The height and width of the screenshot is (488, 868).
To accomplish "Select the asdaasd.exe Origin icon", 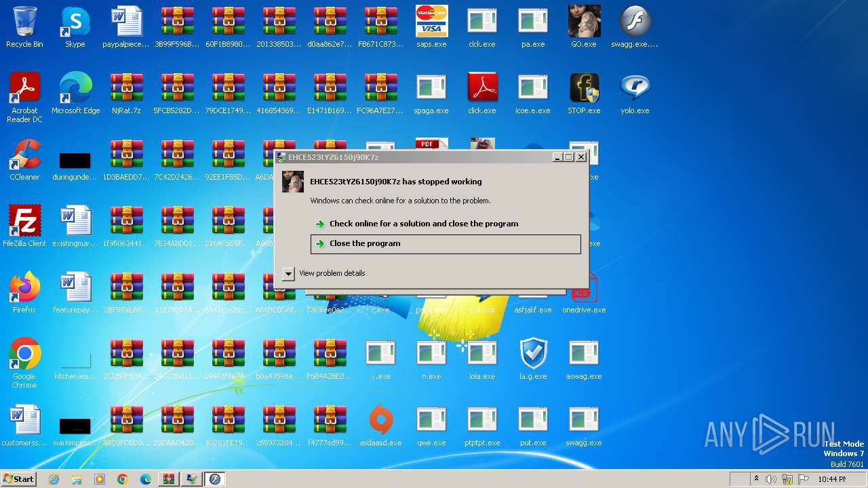I will pyautogui.click(x=380, y=426).
